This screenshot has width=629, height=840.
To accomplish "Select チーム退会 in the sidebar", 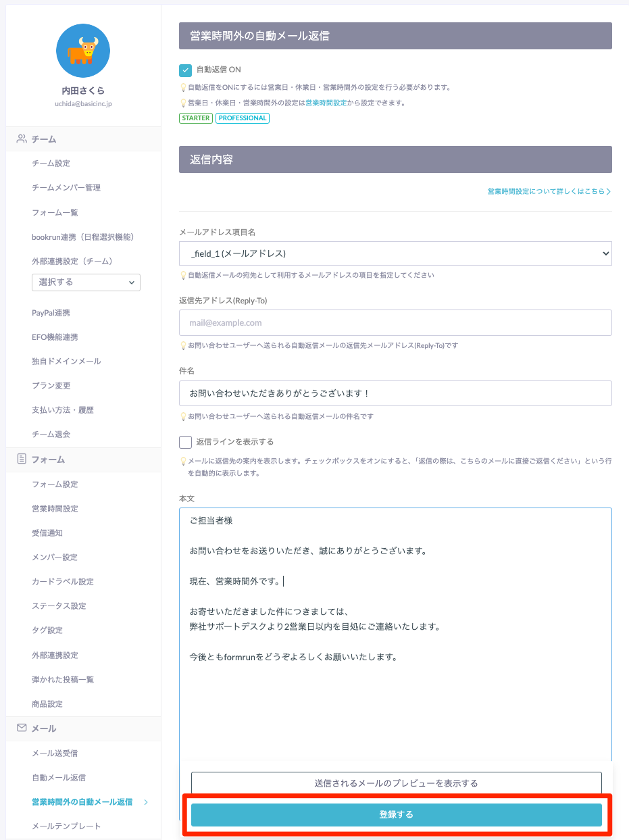I will pyautogui.click(x=51, y=435).
